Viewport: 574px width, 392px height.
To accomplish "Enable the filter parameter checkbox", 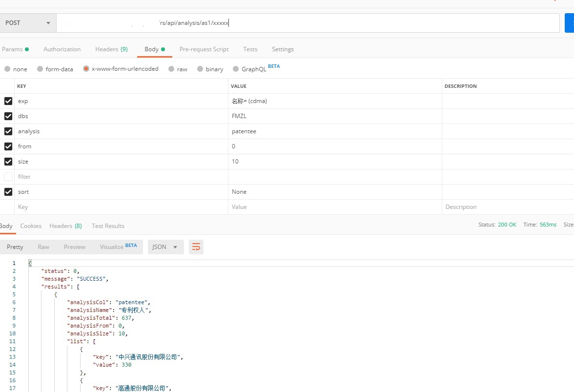I will [8, 177].
